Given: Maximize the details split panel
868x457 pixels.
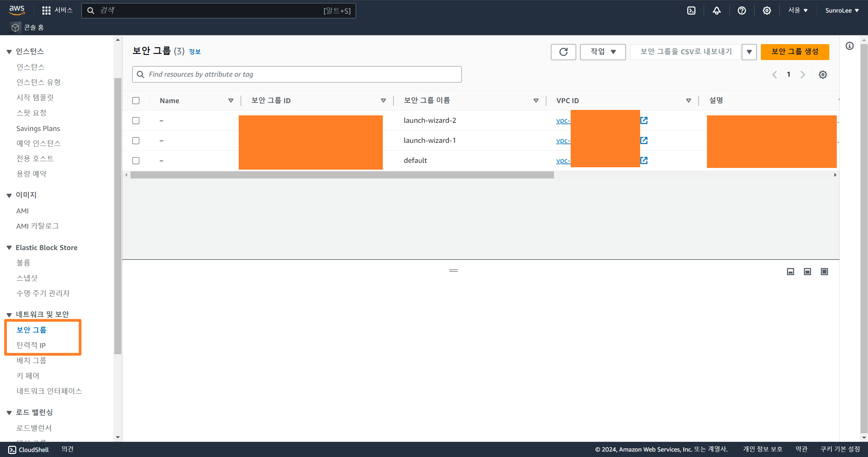Looking at the screenshot, I should click(x=824, y=271).
